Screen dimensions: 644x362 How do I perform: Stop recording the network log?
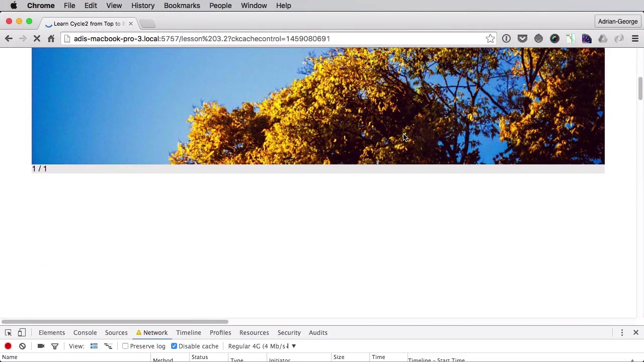[8, 346]
